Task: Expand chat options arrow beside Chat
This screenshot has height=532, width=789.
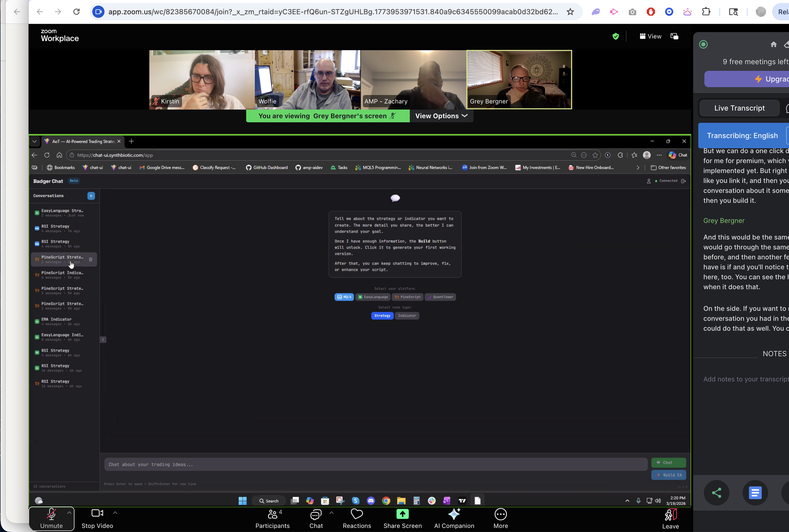Action: click(332, 513)
